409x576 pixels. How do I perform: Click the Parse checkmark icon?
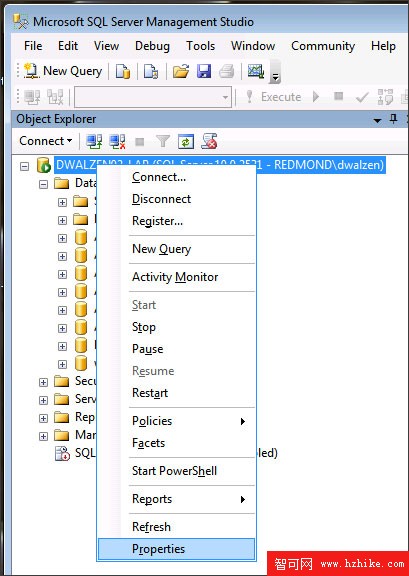tap(362, 97)
